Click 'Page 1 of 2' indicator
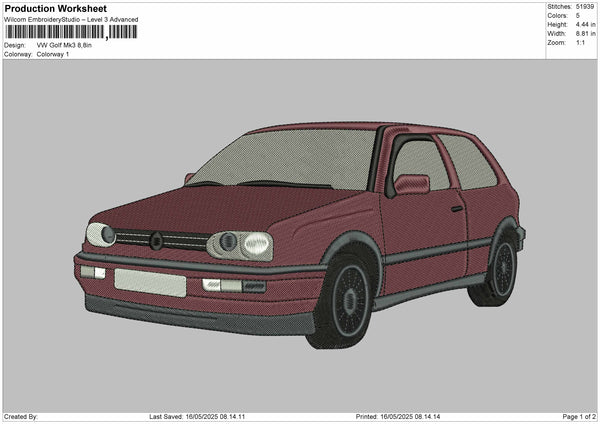 [x=579, y=417]
